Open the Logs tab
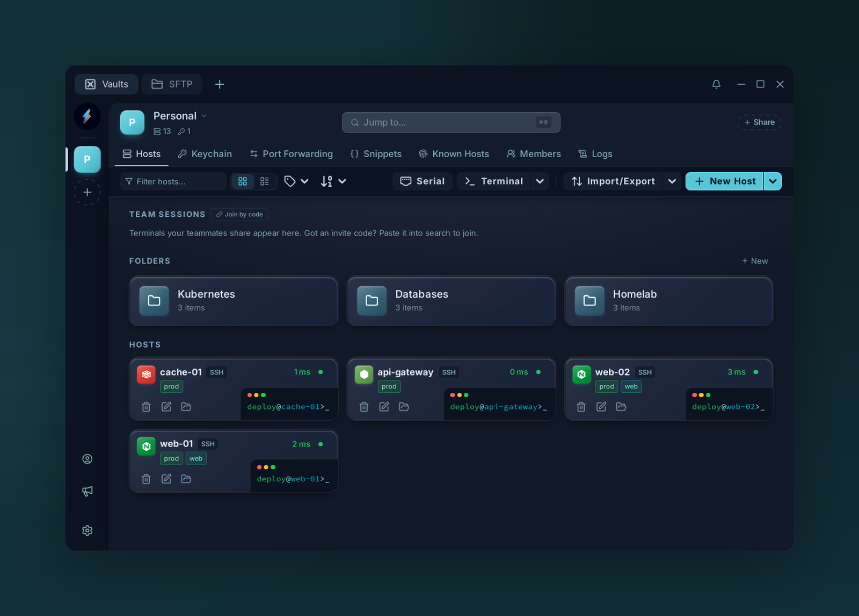 (x=595, y=154)
